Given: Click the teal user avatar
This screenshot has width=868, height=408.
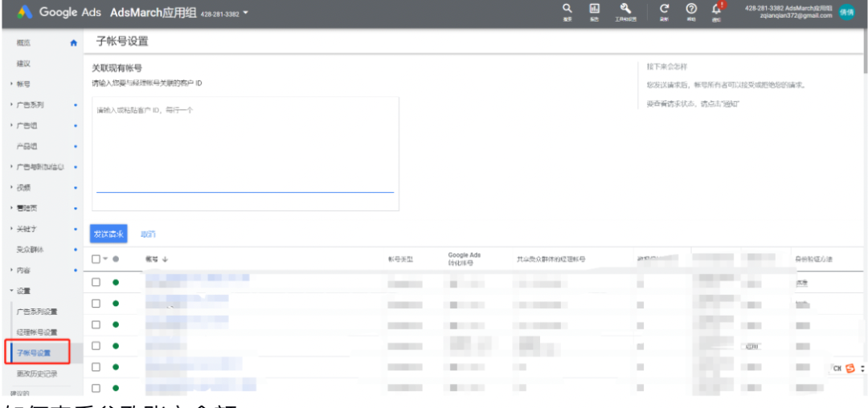Looking at the screenshot, I should pos(846,12).
